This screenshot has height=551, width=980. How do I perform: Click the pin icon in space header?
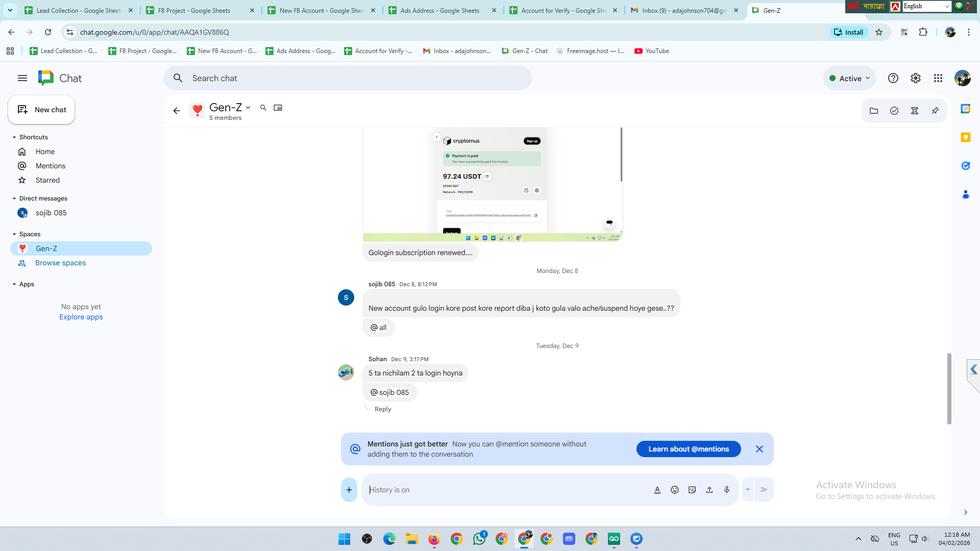935,111
